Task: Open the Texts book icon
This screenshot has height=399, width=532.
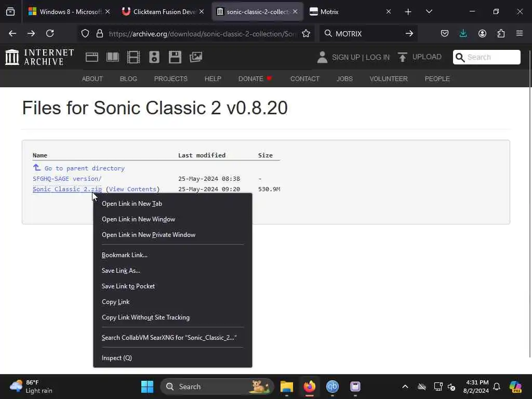Action: tap(113, 57)
